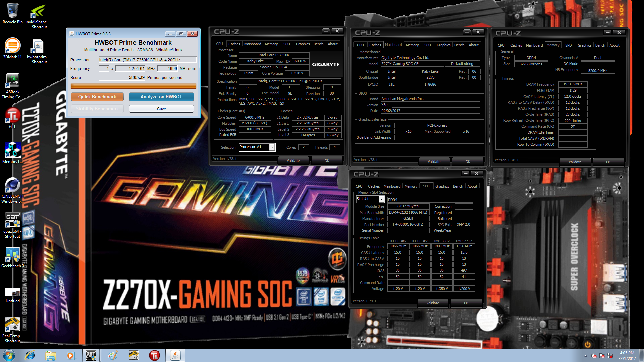Click the NB Frequency value 5200.0 MHz
The width and height of the screenshot is (644, 362).
tap(598, 71)
